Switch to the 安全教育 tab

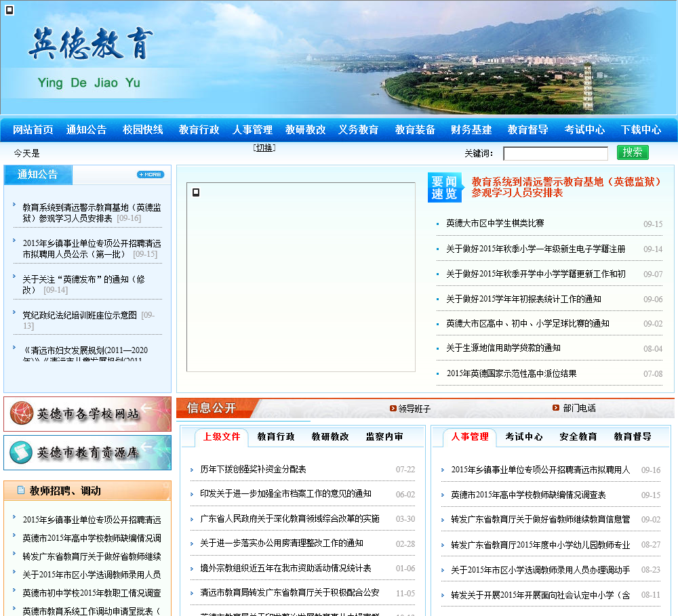578,436
